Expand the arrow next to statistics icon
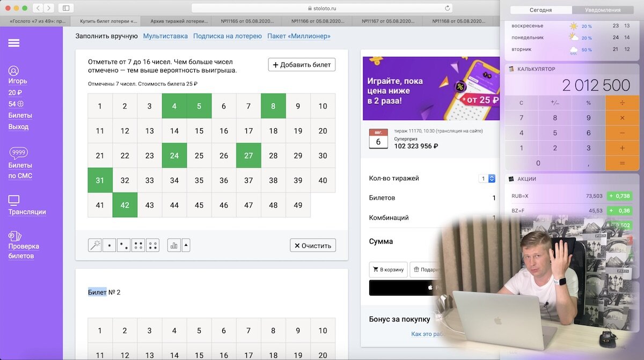Image resolution: width=644 pixels, height=360 pixels. pos(186,245)
